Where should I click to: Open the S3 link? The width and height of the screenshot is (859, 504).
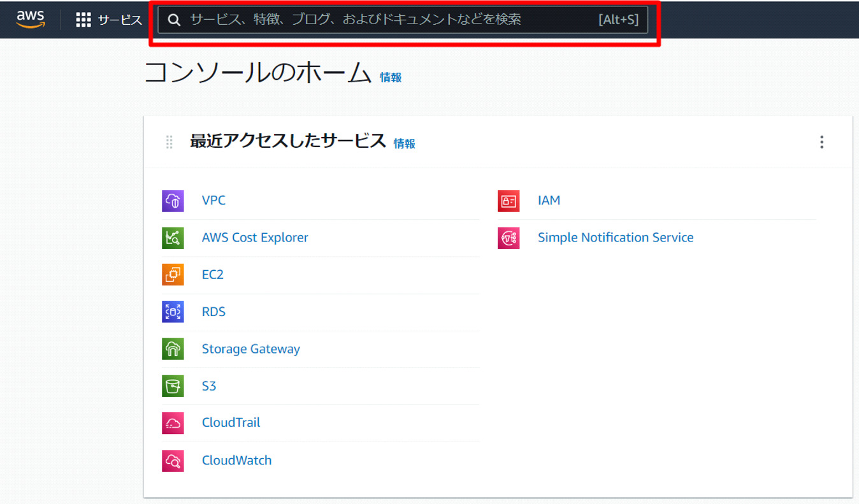coord(209,386)
